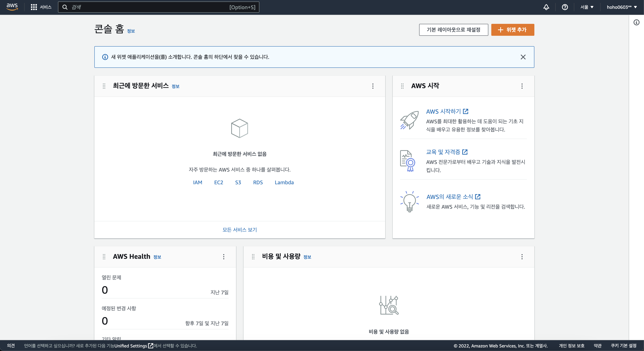644x351 pixels.
Task: Click the AWS logo in the top bar
Action: (12, 7)
